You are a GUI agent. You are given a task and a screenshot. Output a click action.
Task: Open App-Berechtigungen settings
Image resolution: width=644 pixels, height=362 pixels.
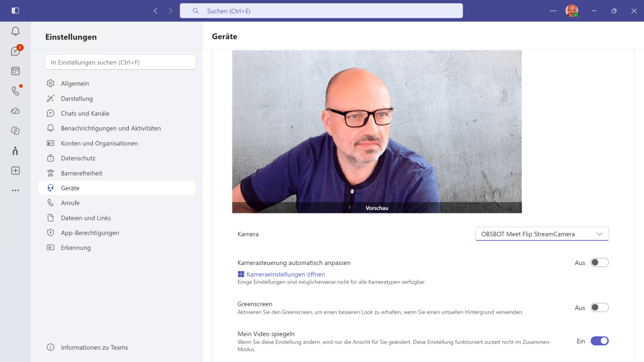pos(117,233)
